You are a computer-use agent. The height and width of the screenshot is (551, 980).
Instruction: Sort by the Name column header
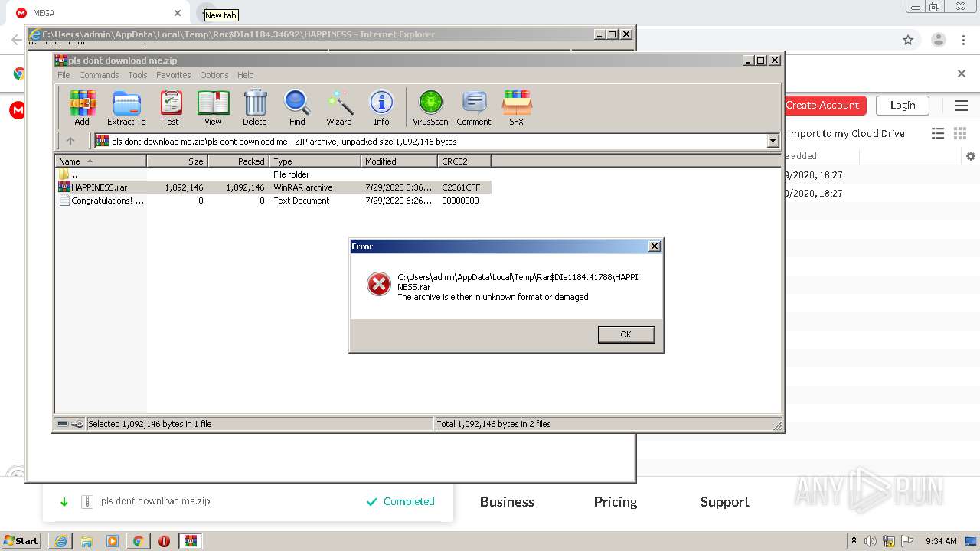tap(100, 161)
